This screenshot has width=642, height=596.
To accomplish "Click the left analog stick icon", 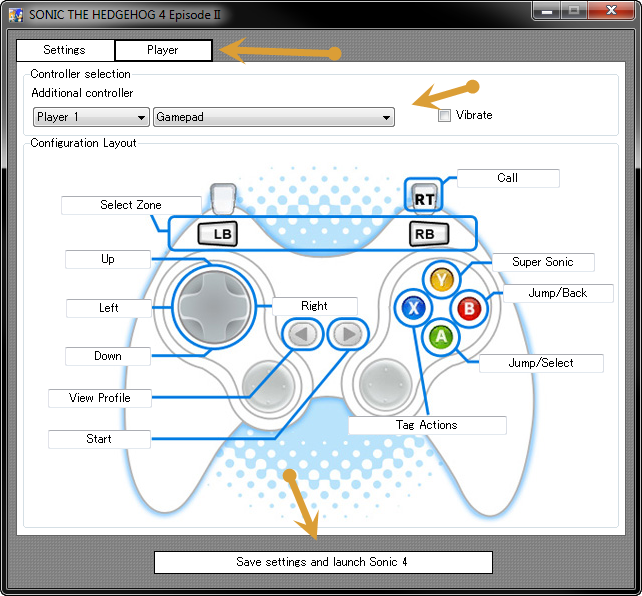I will [x=269, y=386].
